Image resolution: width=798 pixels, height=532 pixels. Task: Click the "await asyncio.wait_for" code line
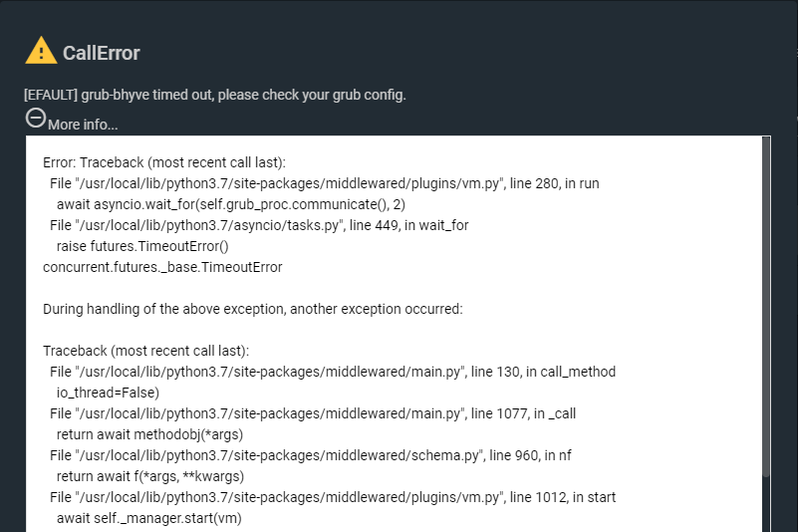pyautogui.click(x=231, y=204)
